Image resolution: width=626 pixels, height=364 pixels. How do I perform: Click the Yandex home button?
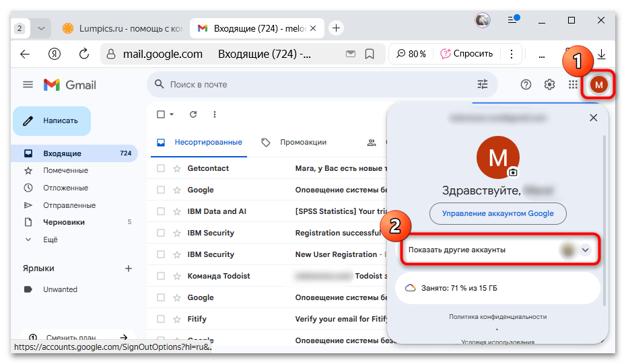click(55, 54)
